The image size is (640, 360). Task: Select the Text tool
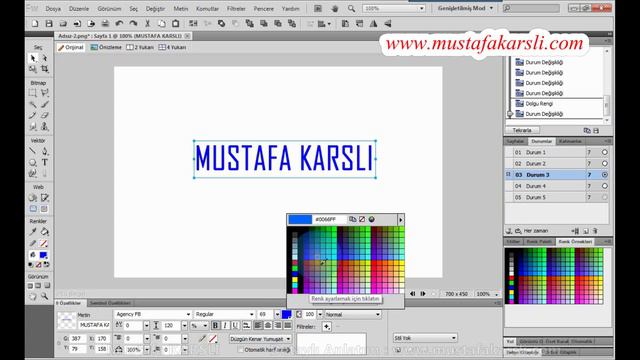pyautogui.click(x=44, y=162)
